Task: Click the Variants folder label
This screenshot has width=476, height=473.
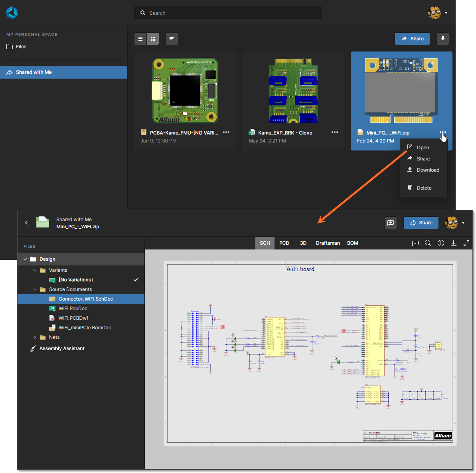Action: click(x=58, y=270)
